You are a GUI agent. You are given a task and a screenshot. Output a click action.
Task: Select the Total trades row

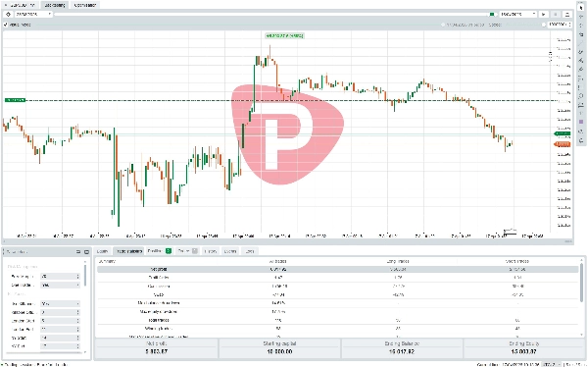pos(337,321)
